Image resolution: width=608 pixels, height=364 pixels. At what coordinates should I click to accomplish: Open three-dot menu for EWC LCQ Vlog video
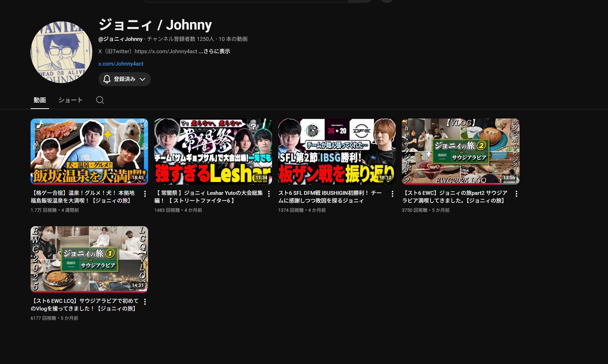pos(145,302)
